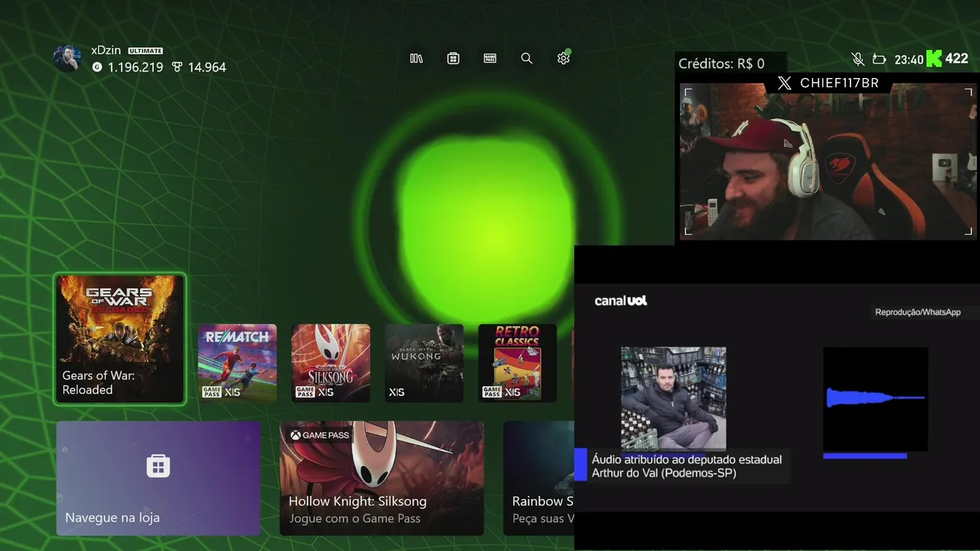Click the xDzin gamertag name
980x551 pixels.
tap(106, 51)
